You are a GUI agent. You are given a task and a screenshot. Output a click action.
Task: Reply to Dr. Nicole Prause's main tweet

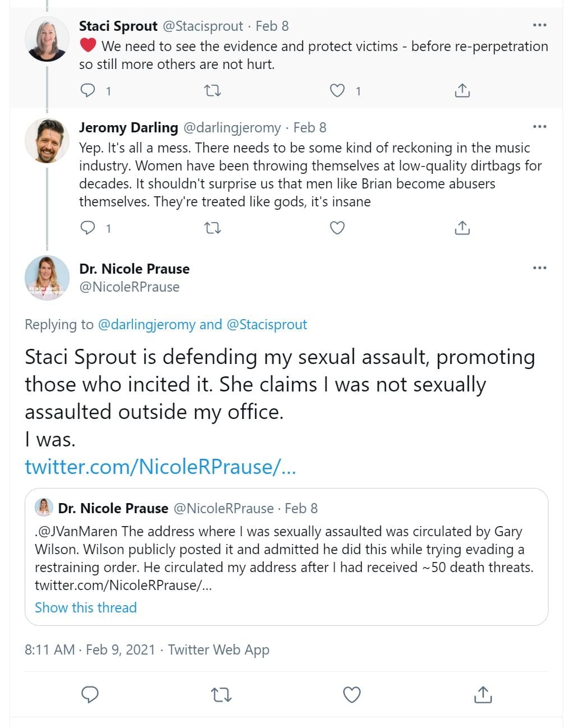(x=90, y=694)
